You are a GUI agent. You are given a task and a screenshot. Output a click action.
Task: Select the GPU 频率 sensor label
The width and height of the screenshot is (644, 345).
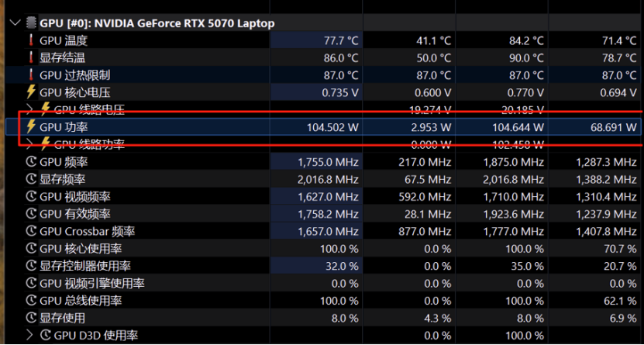click(x=64, y=162)
